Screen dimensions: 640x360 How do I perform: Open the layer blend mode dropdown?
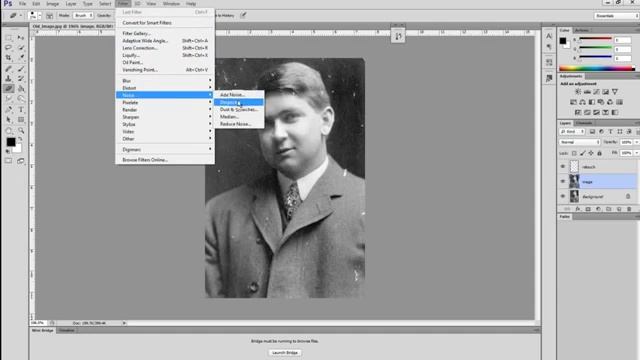tap(579, 142)
